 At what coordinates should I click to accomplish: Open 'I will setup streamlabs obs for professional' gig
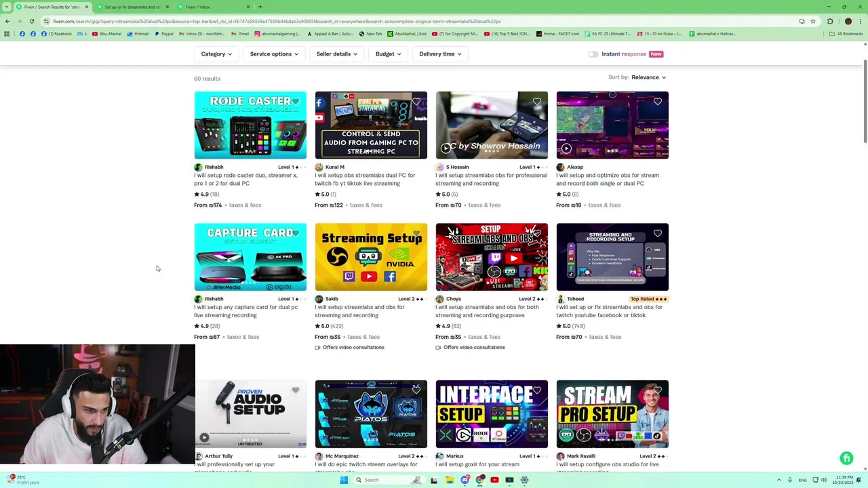click(x=491, y=179)
